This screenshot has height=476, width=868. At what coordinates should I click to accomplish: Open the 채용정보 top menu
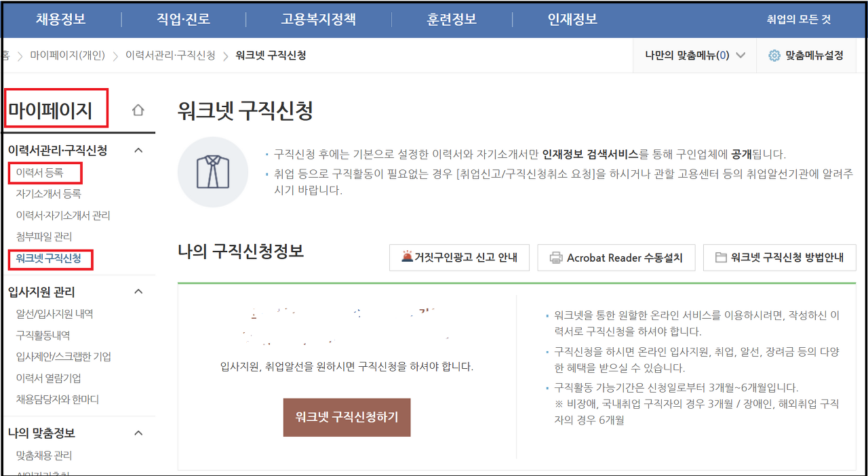[61, 19]
